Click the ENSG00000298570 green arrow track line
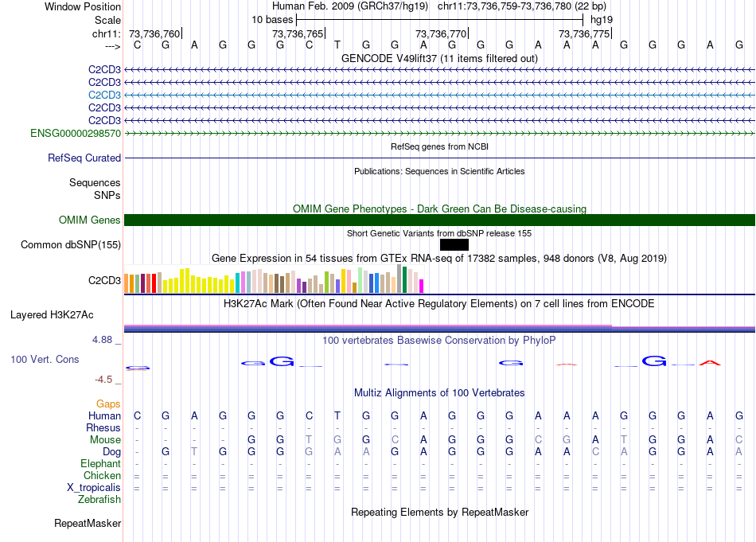The image size is (756, 542). coord(439,133)
